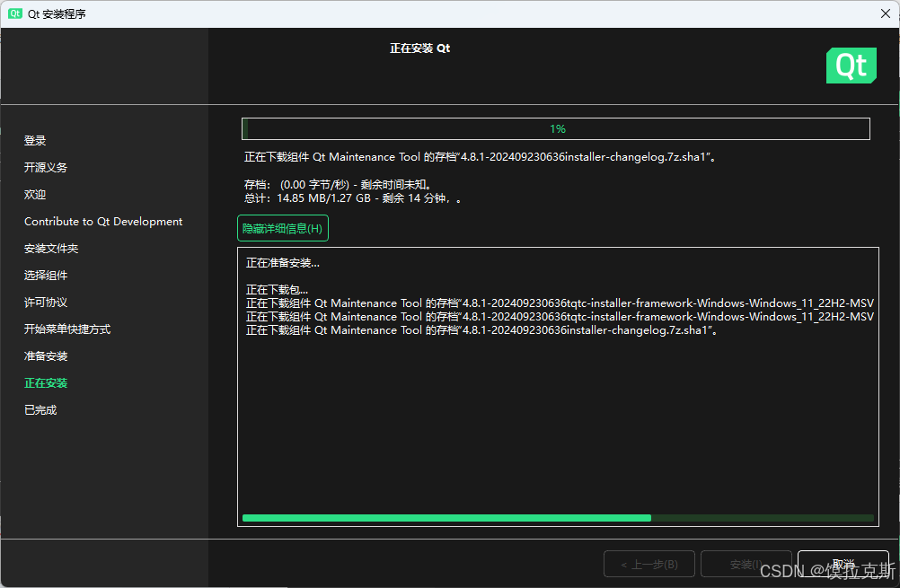Close the Qt installer window

885,13
